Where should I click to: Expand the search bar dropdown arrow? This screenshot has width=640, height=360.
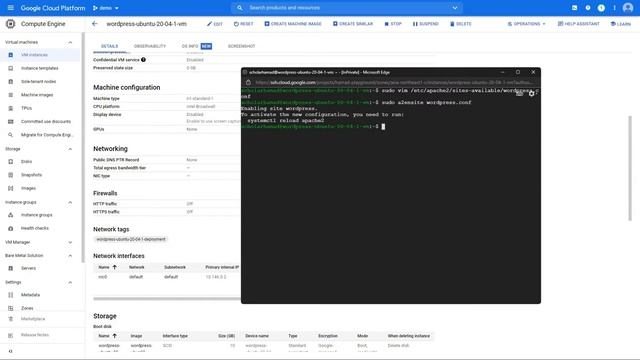point(455,8)
